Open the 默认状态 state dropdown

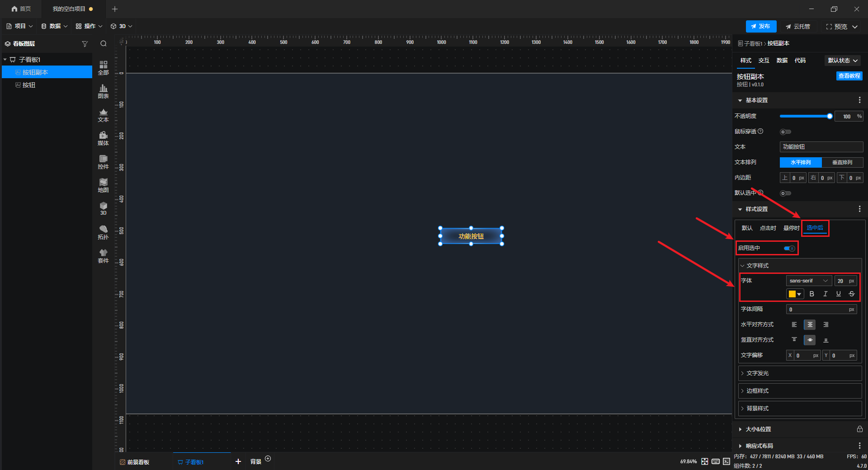(843, 61)
